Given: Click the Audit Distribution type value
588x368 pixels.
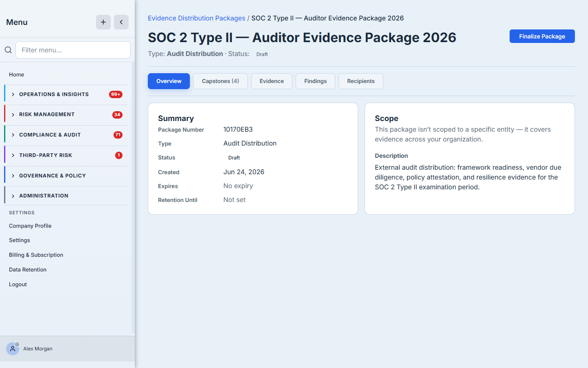Looking at the screenshot, I should tap(250, 143).
